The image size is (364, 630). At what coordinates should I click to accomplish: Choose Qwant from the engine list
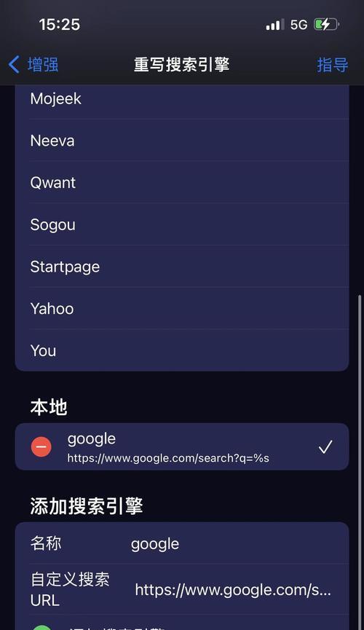(182, 182)
